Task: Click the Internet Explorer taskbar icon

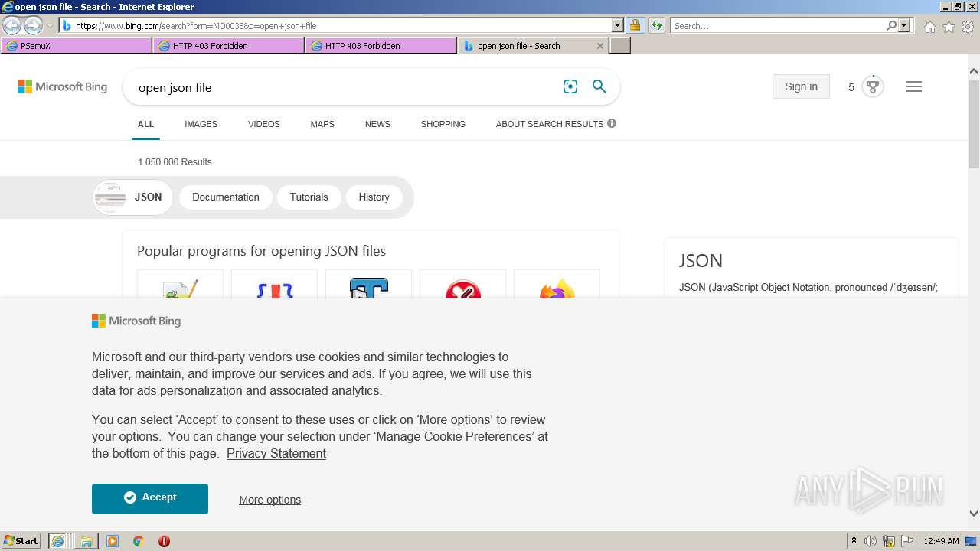Action: click(x=57, y=541)
